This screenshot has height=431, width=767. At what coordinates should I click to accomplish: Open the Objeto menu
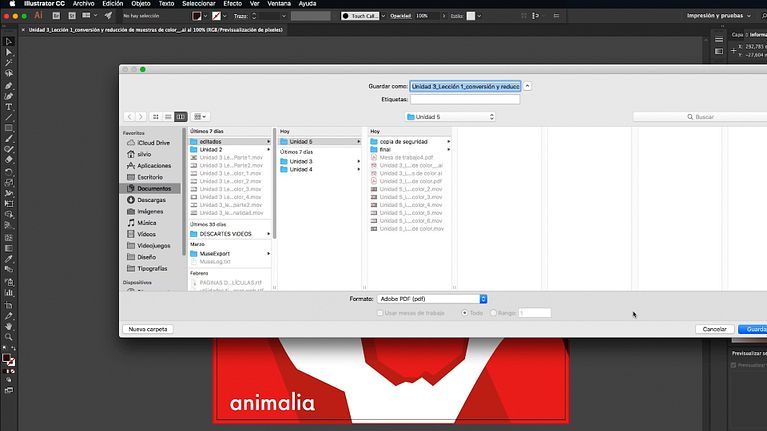click(x=141, y=3)
